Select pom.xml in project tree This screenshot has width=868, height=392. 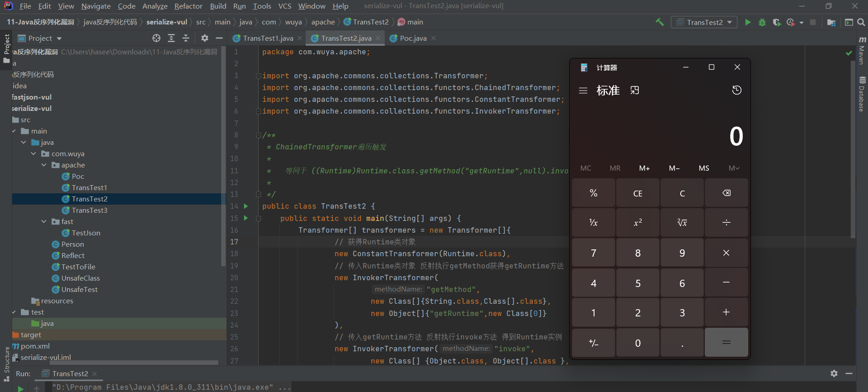coord(35,346)
